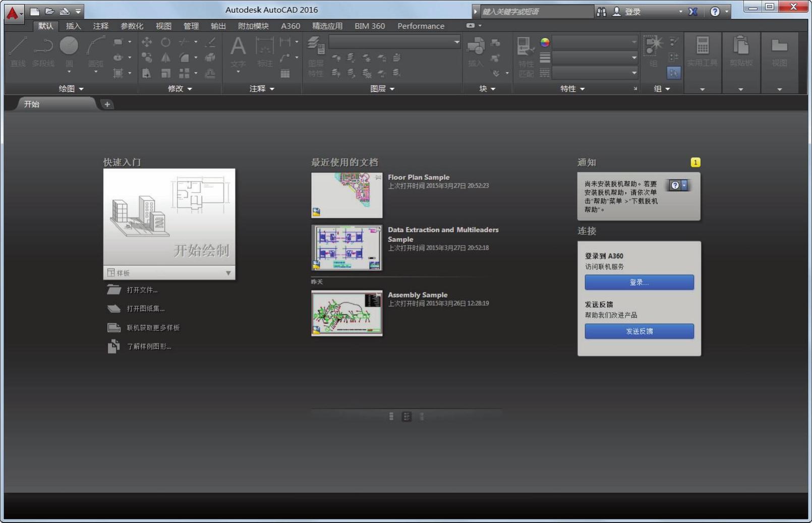Click the plot/print icon in quick access toolbar
The height and width of the screenshot is (523, 812).
(65, 11)
